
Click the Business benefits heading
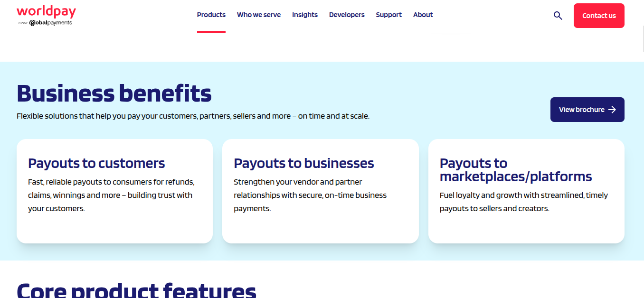(x=114, y=93)
